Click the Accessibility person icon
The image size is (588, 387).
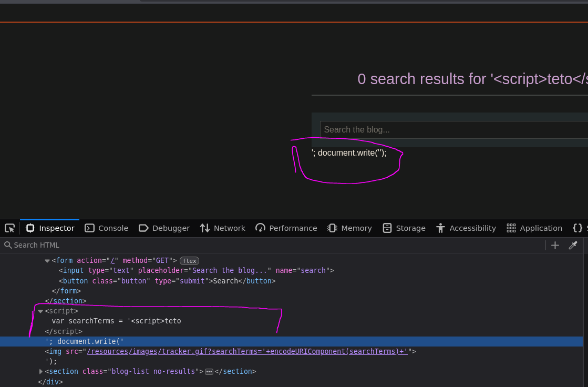tap(441, 228)
